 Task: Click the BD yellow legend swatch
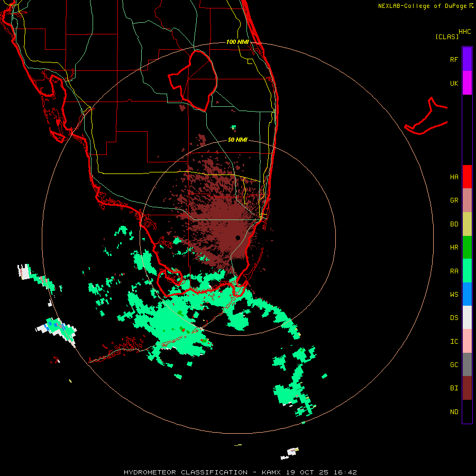[x=467, y=224]
